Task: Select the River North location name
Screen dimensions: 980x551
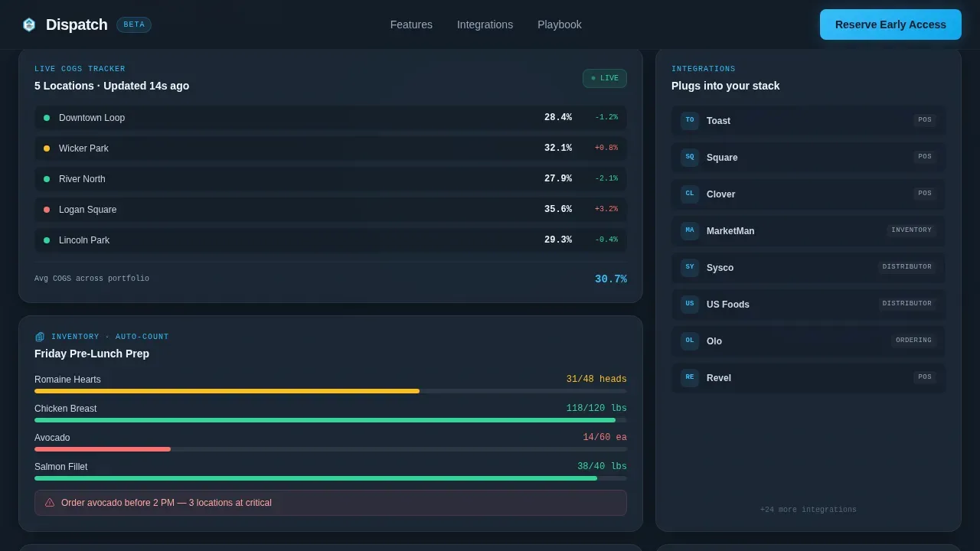Action: pos(82,179)
